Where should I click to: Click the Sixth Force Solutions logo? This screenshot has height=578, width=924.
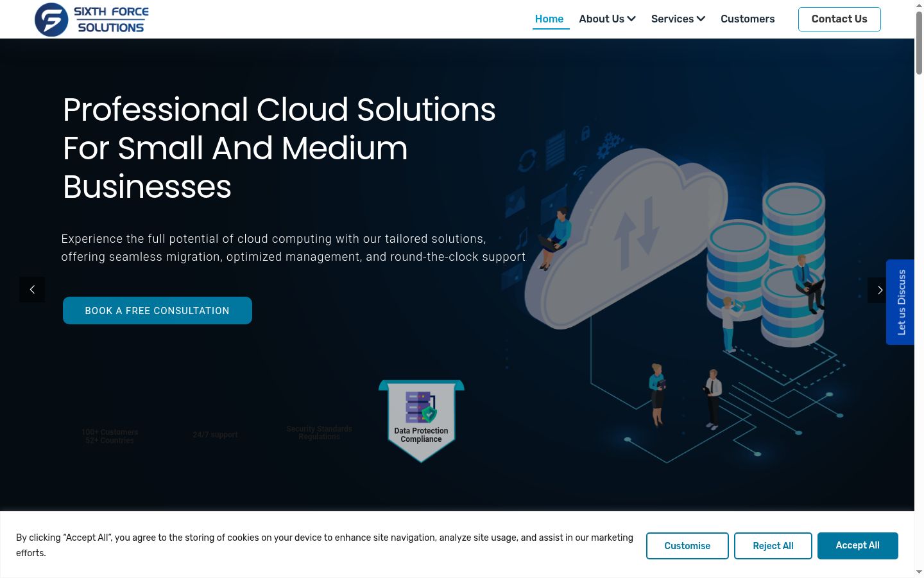tap(92, 19)
